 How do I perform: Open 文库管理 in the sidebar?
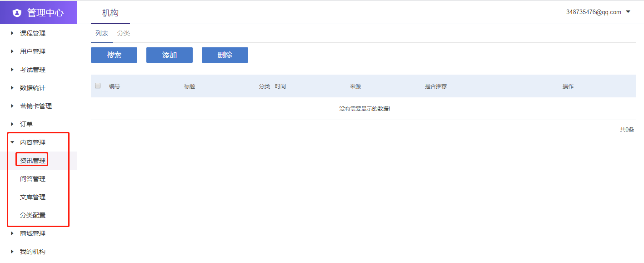[x=33, y=197]
